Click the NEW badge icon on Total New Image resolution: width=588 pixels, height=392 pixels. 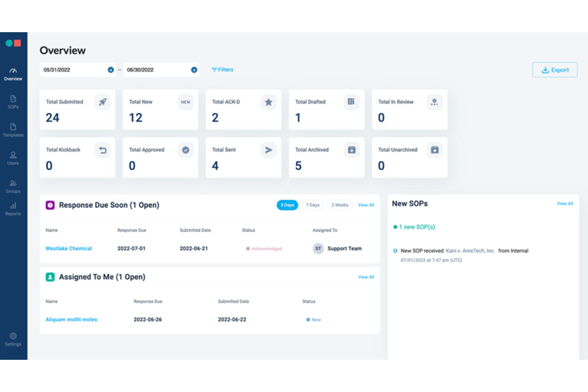click(186, 102)
